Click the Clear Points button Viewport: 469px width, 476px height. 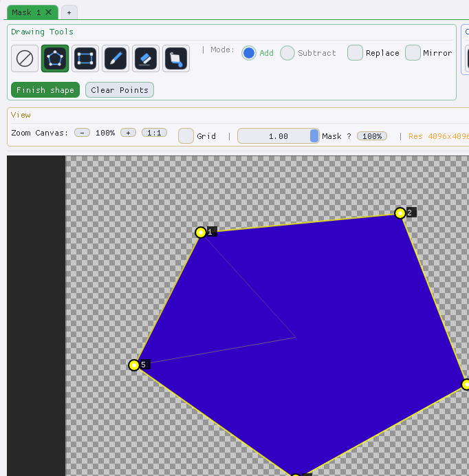pyautogui.click(x=120, y=90)
